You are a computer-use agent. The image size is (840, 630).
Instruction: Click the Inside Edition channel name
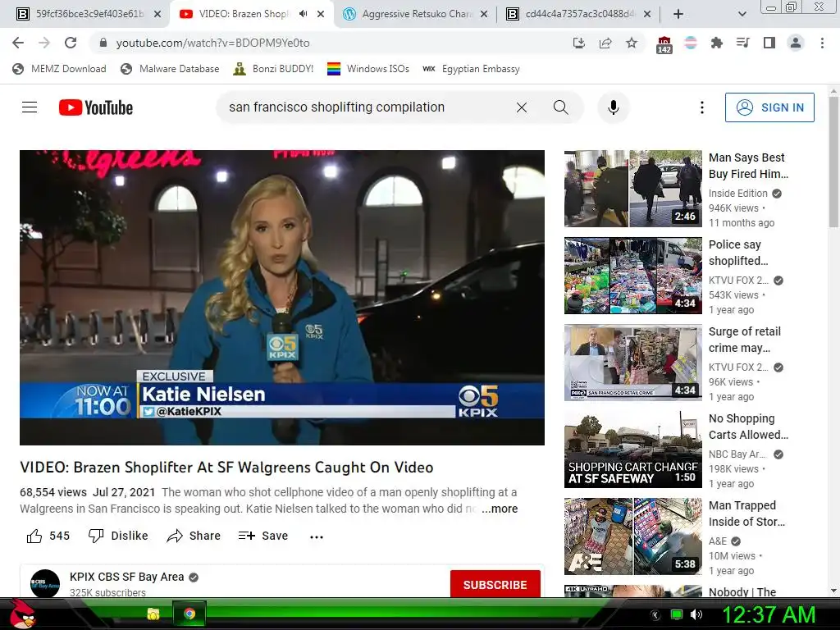[738, 194]
